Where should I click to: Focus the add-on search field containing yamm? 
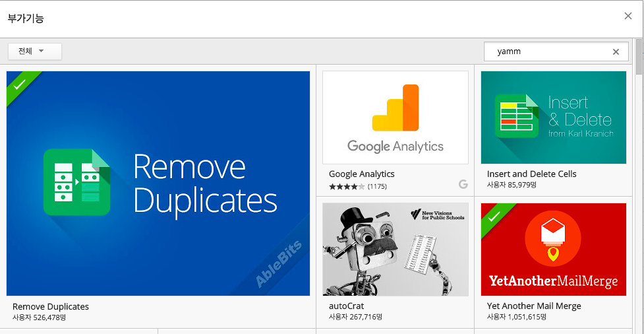tap(547, 51)
